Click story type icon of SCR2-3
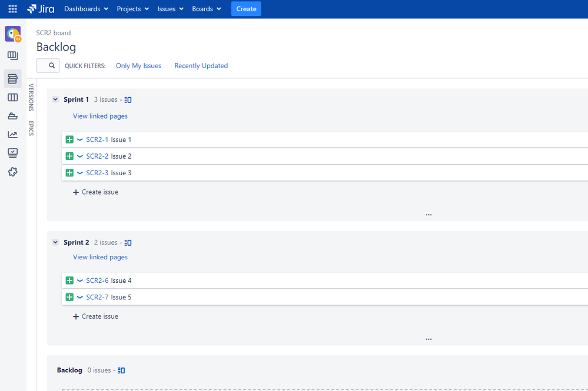588x391 pixels. coord(69,173)
